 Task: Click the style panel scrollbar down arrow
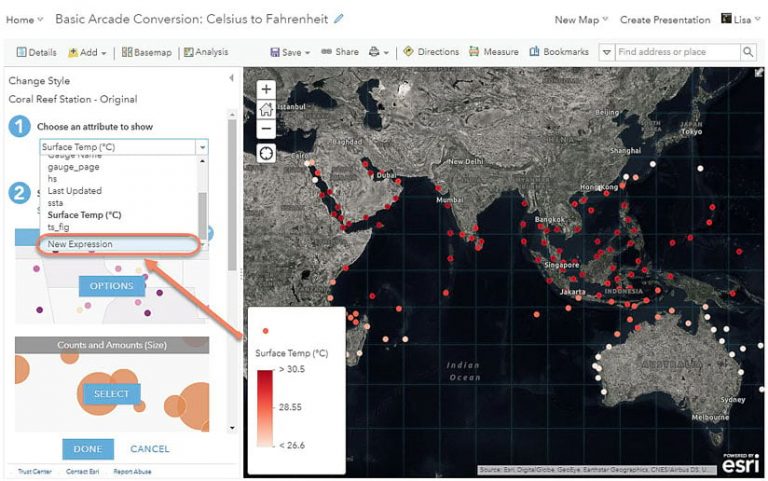[232, 428]
